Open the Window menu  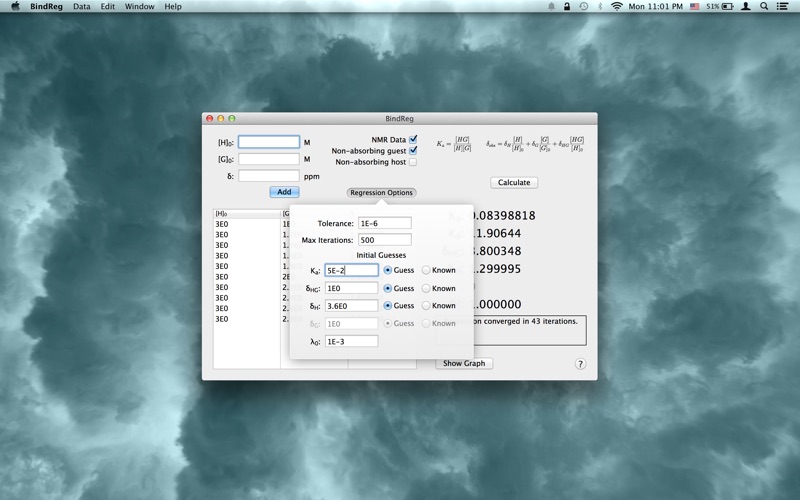(x=139, y=6)
